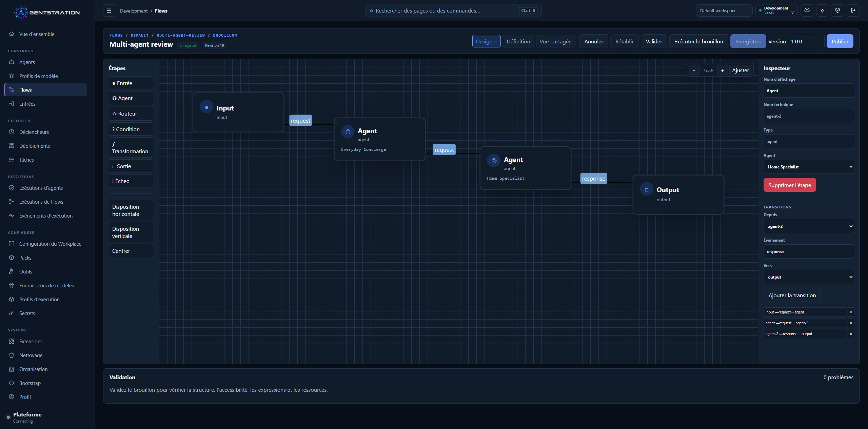Open Événements d'exécution in sidebar

(45, 216)
